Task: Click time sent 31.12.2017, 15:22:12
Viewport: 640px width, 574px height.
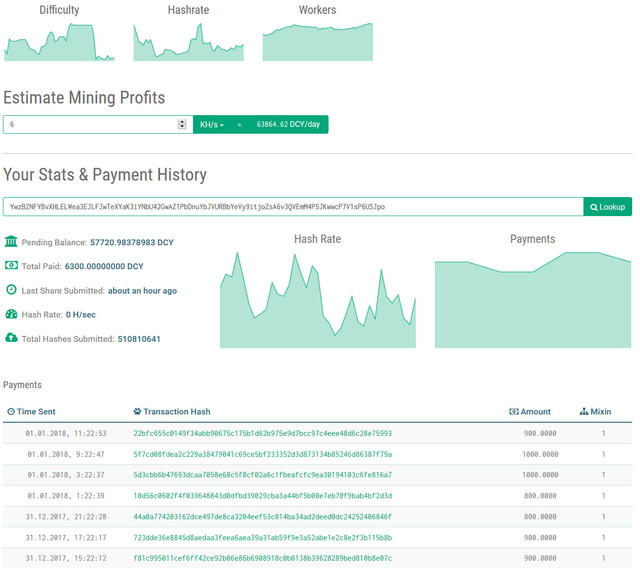Action: pyautogui.click(x=66, y=558)
